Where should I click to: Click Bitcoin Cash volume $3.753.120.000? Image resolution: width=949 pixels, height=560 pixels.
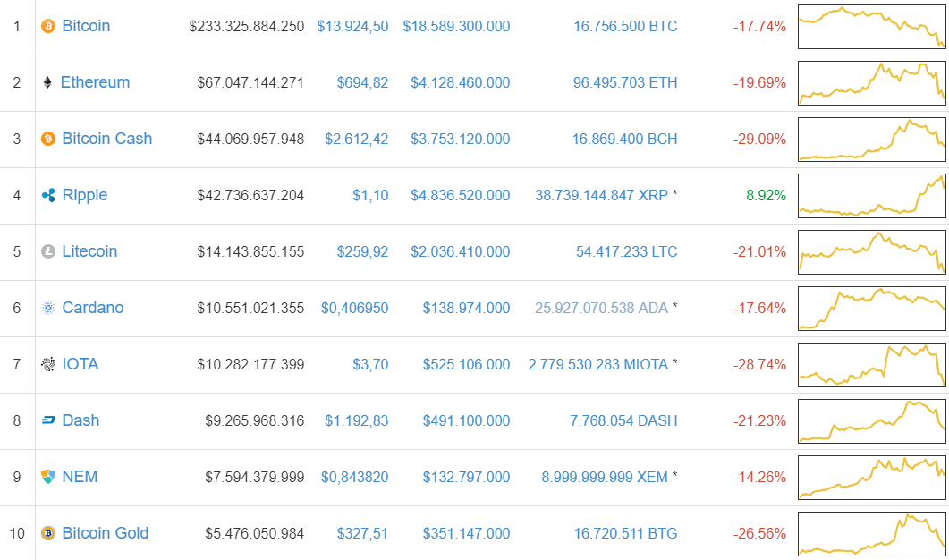(x=460, y=139)
